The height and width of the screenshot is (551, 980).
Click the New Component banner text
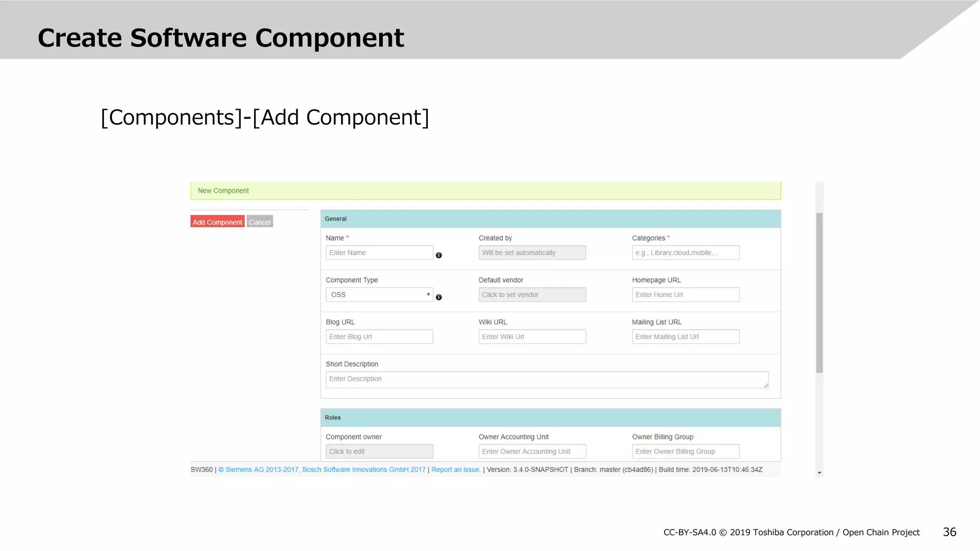pyautogui.click(x=223, y=190)
